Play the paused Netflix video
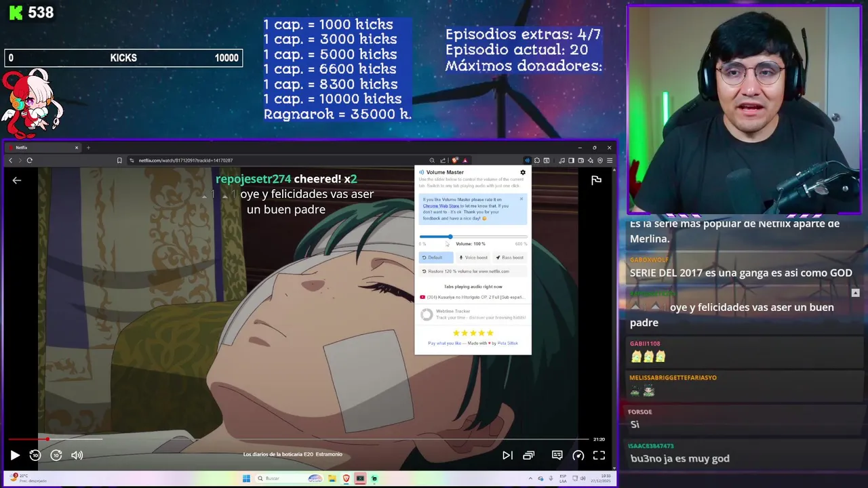 click(15, 455)
